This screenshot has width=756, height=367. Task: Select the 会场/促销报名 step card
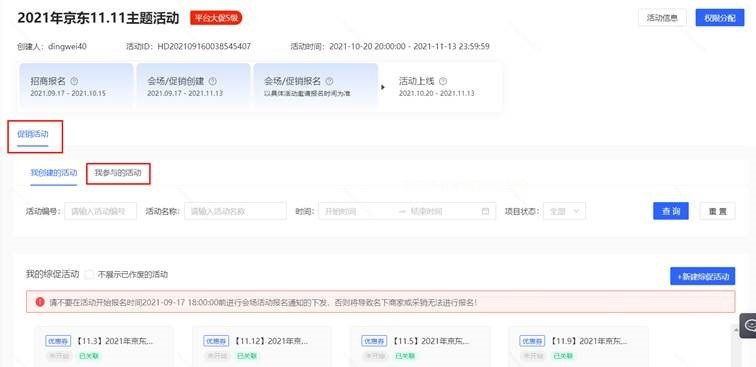pyautogui.click(x=316, y=87)
